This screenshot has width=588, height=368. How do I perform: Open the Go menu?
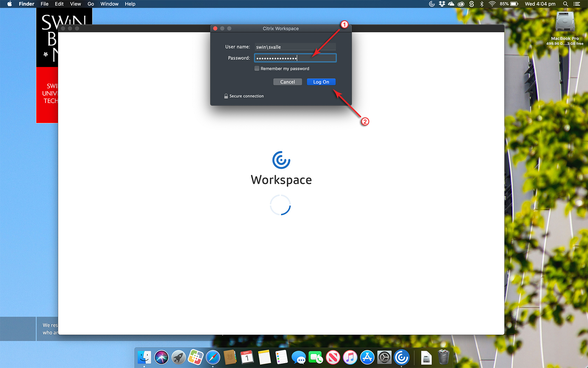pos(91,4)
